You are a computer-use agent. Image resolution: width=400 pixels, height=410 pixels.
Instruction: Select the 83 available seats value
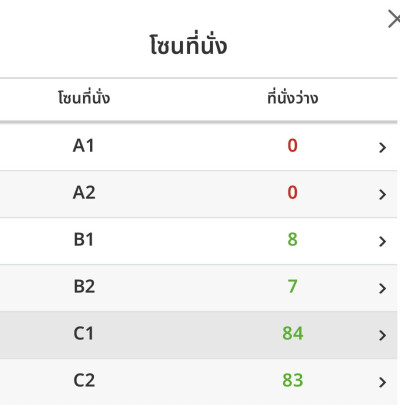[x=293, y=381]
